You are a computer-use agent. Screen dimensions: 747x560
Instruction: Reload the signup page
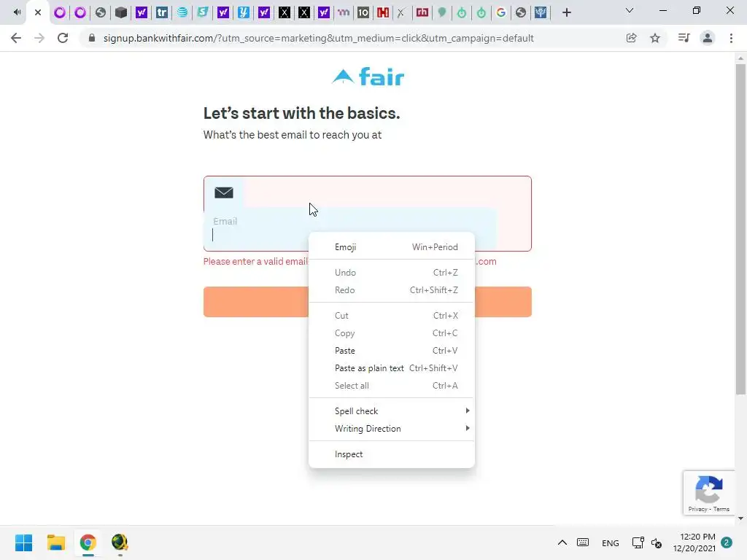63,38
